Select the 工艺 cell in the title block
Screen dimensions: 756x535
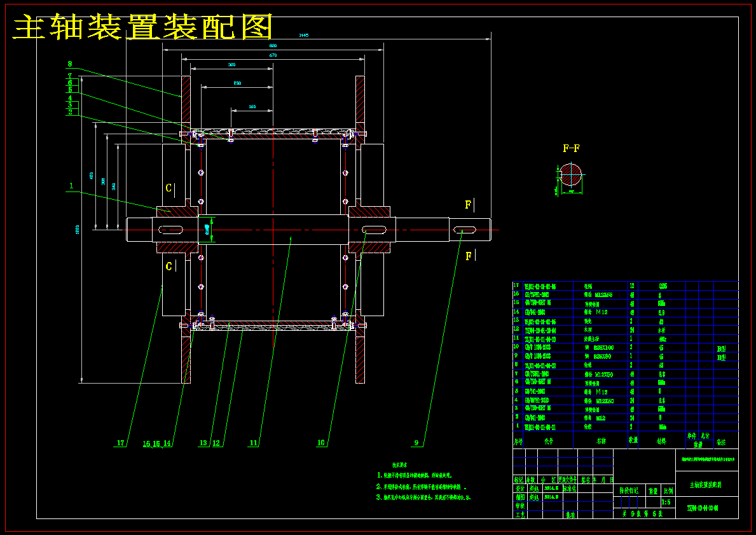(x=519, y=515)
